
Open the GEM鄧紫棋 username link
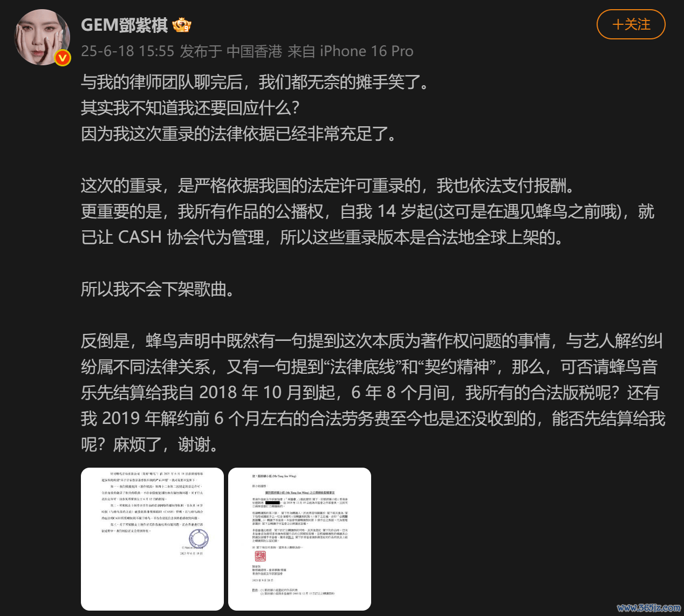click(x=125, y=25)
